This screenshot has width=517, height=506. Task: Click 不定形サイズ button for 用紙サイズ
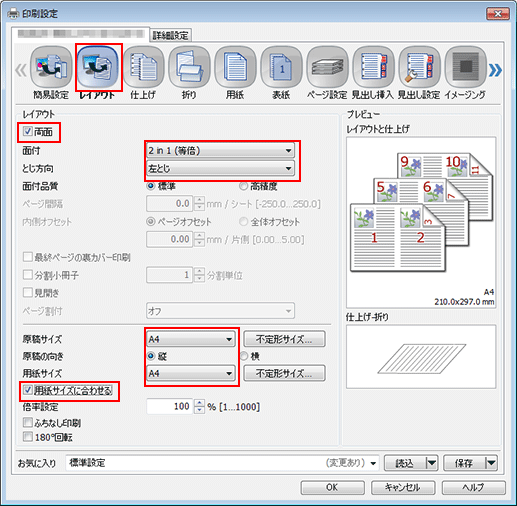284,373
